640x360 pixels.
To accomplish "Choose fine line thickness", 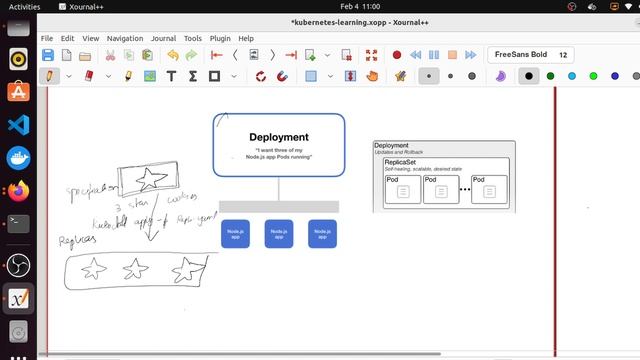I will [429, 76].
